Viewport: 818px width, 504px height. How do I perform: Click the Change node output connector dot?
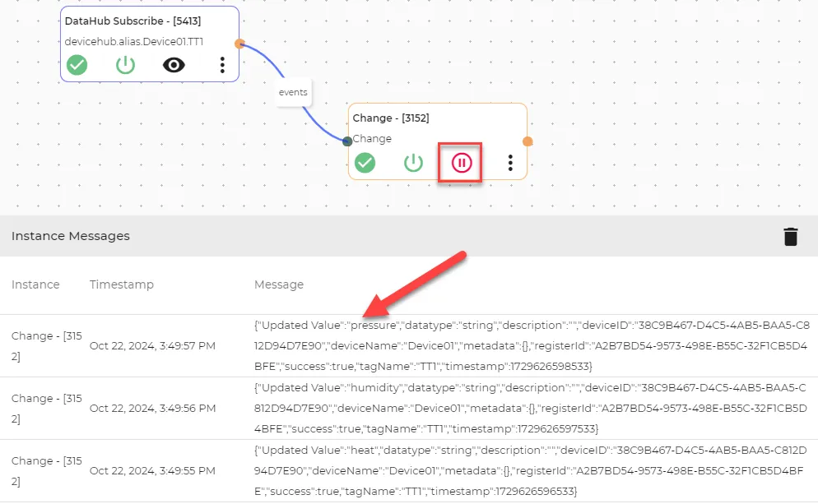coord(528,141)
